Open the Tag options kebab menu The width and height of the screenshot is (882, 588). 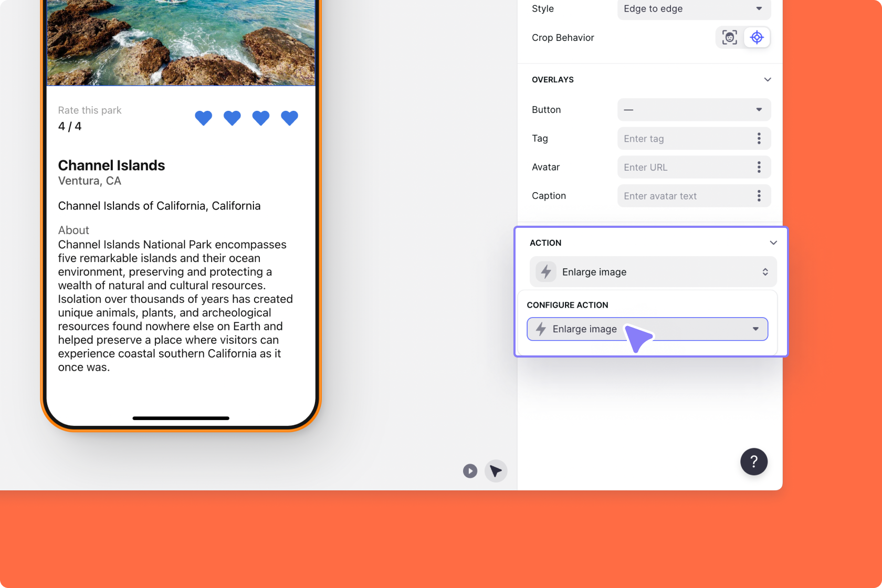[x=759, y=138]
